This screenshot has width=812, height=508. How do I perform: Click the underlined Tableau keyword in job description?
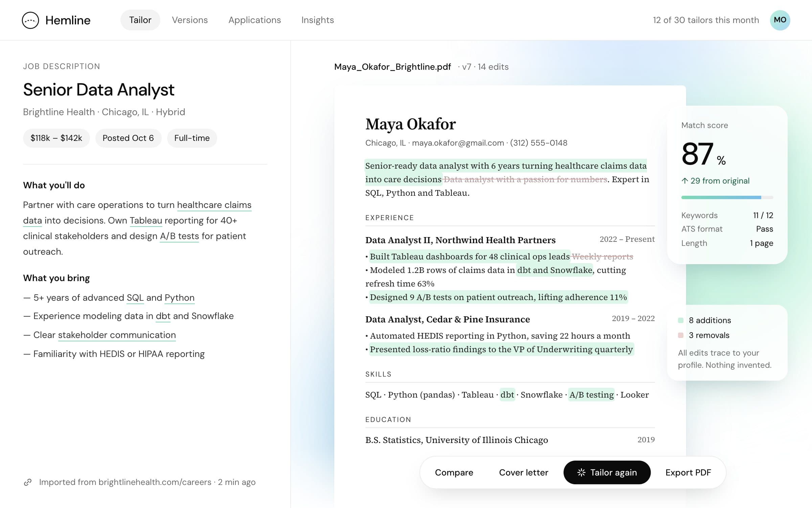click(146, 220)
